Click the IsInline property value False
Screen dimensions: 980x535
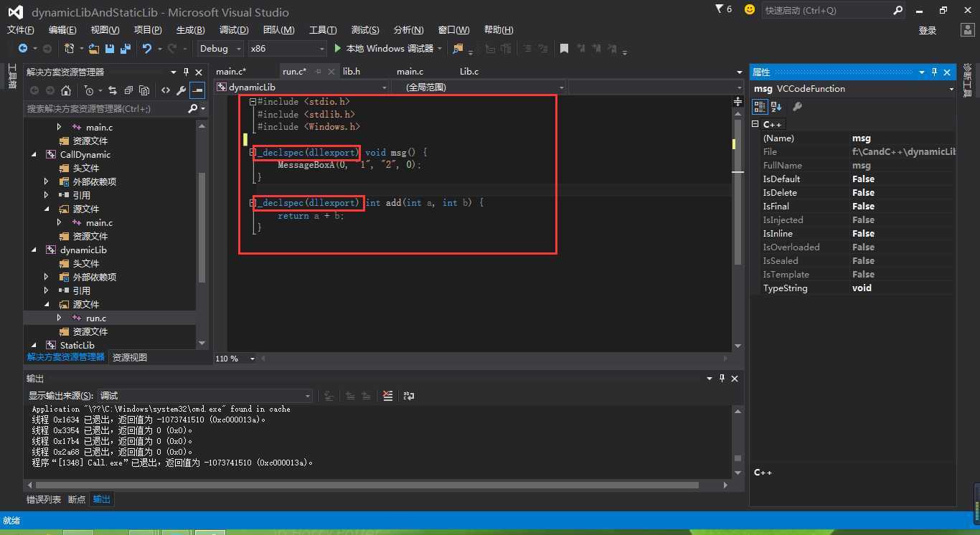coord(863,233)
